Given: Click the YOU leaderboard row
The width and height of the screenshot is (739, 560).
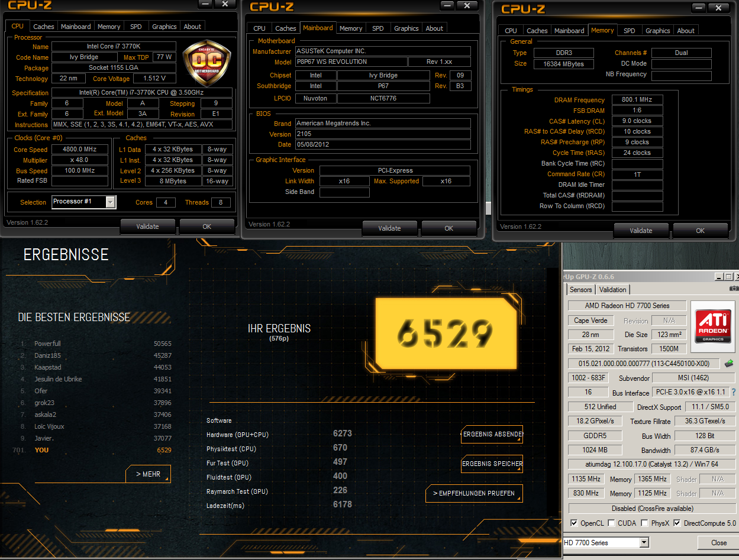Looking at the screenshot, I should tap(92, 450).
